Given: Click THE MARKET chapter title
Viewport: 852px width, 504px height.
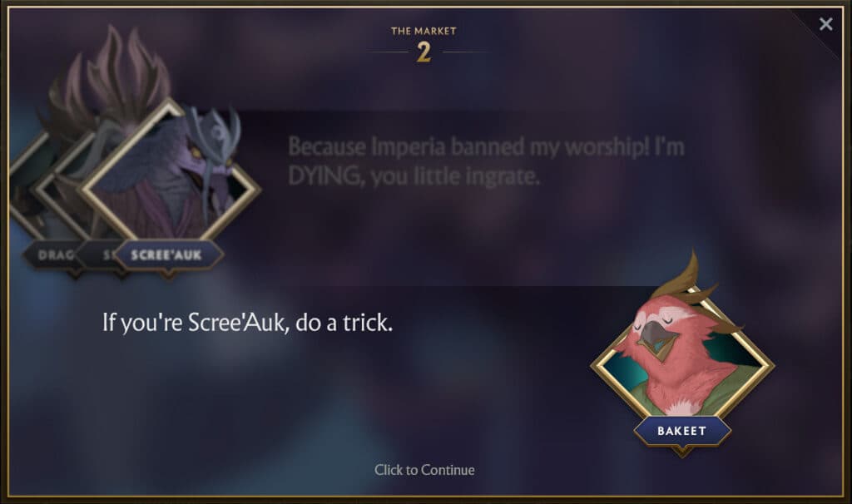Looking at the screenshot, I should pos(424,31).
